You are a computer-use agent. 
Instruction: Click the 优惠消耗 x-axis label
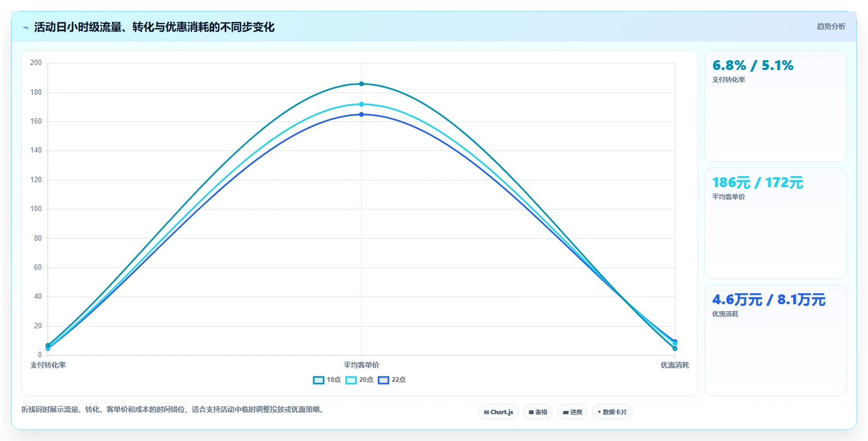(675, 365)
